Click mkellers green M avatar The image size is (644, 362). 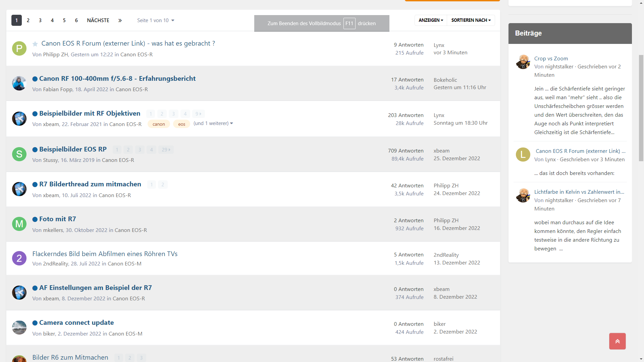tap(19, 224)
